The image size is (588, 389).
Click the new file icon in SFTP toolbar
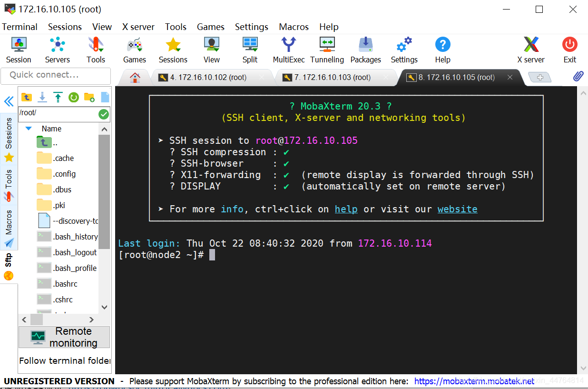click(x=105, y=97)
